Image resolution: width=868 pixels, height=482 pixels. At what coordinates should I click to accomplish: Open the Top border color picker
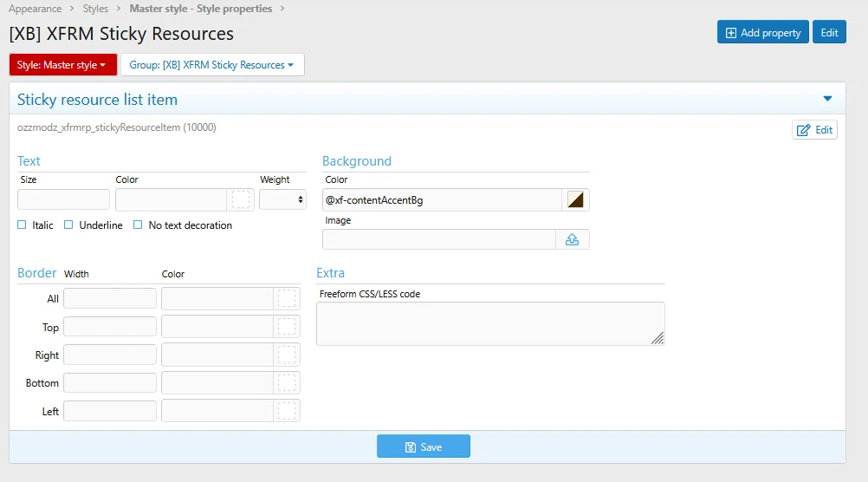pyautogui.click(x=287, y=327)
